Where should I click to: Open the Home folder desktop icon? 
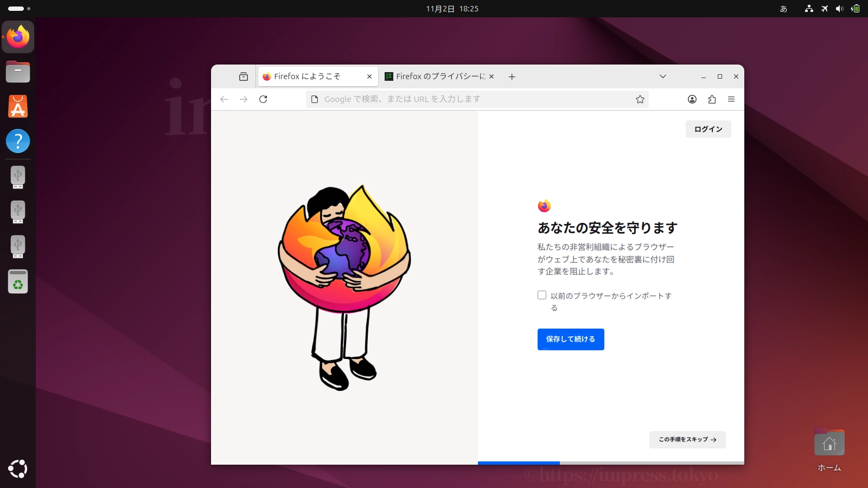click(x=829, y=451)
